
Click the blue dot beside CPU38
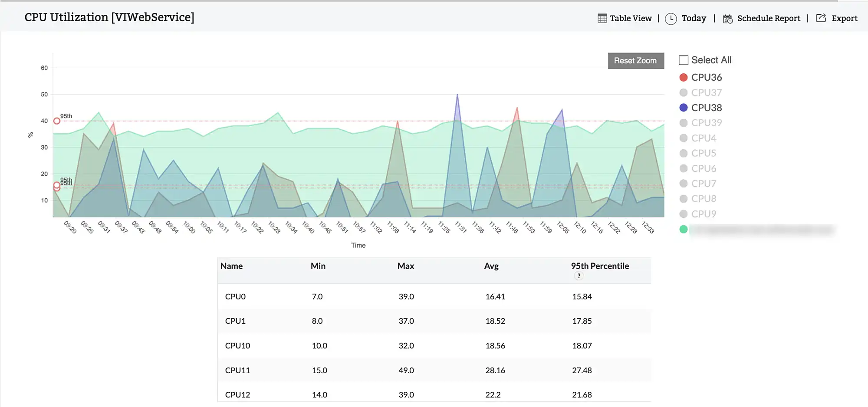pyautogui.click(x=684, y=107)
